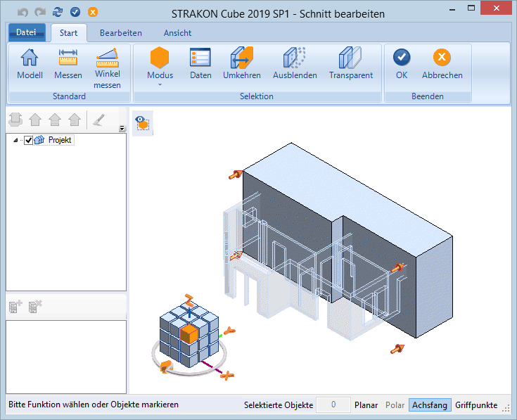This screenshot has height=420, width=517.
Task: Click the brush icon in tree toolbar
Action: [x=99, y=120]
